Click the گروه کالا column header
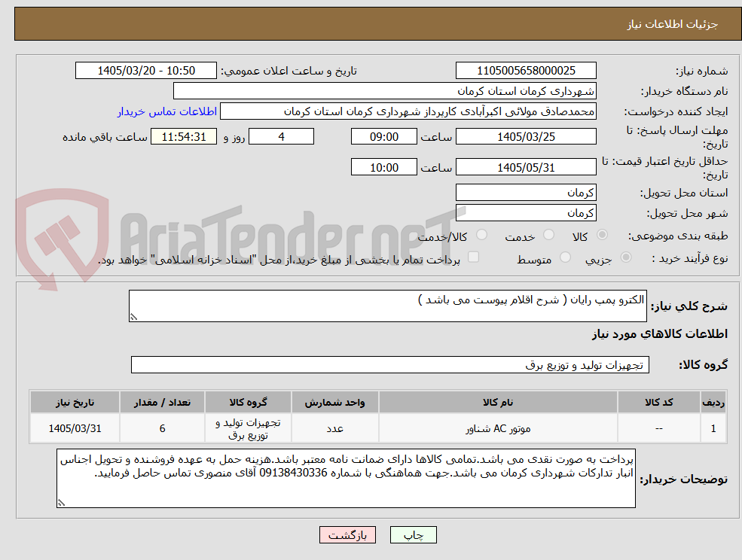Screen dimensions: 742x560 (248, 402)
